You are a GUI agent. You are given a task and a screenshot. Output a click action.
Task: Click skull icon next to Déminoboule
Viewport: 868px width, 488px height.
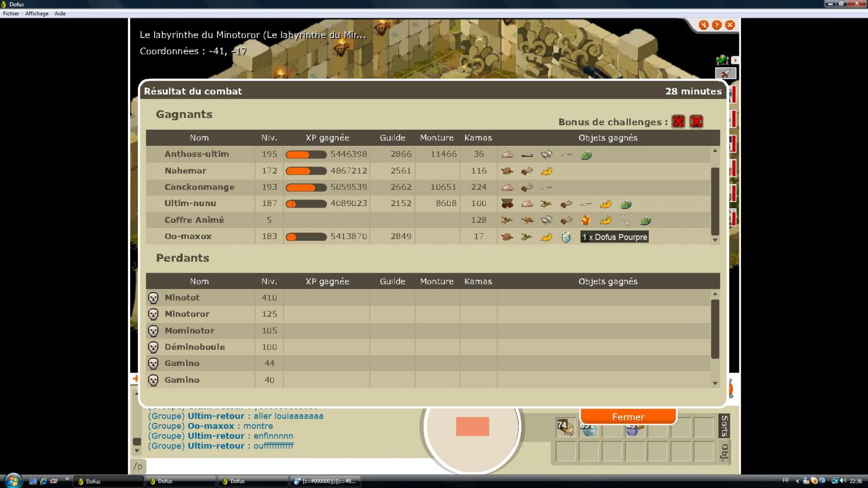click(154, 347)
